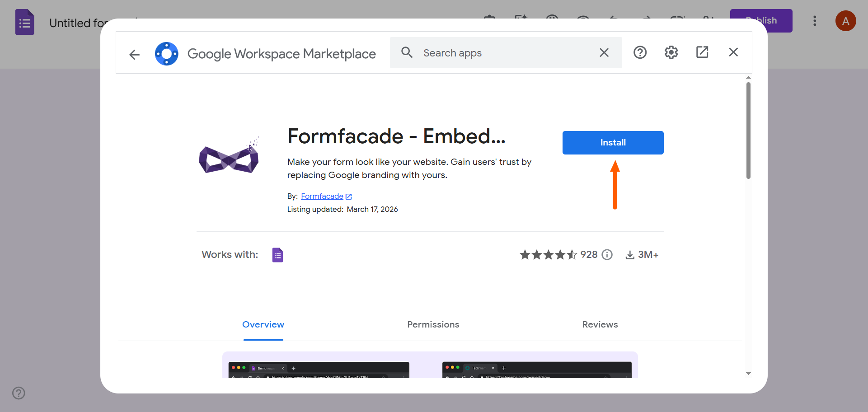Open the account avatar menu
Image resolution: width=868 pixels, height=412 pixels.
point(846,21)
